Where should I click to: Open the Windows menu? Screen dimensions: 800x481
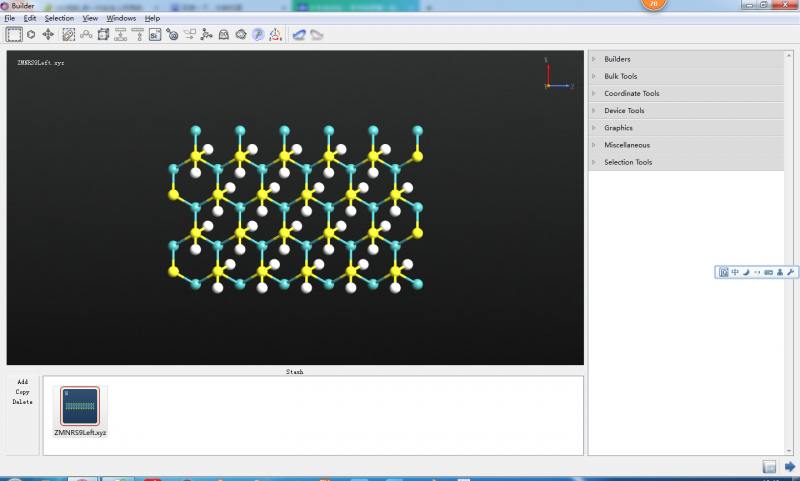coord(121,18)
